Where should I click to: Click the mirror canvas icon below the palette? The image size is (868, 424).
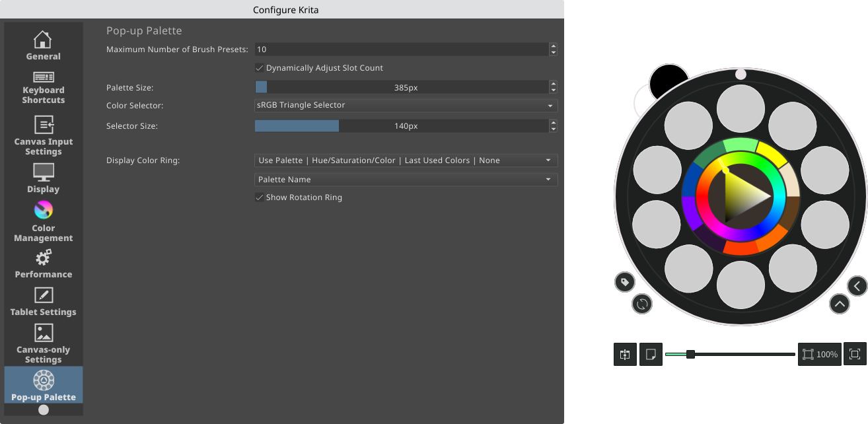625,355
